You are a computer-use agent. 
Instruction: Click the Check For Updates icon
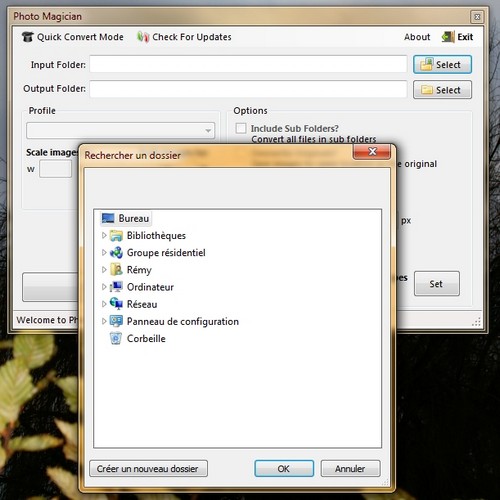[143, 37]
